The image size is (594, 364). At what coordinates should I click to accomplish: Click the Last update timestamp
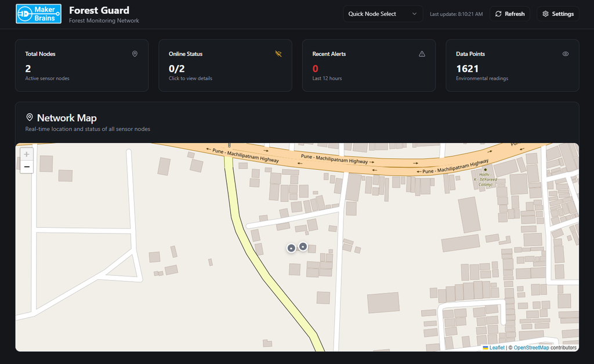pos(456,14)
